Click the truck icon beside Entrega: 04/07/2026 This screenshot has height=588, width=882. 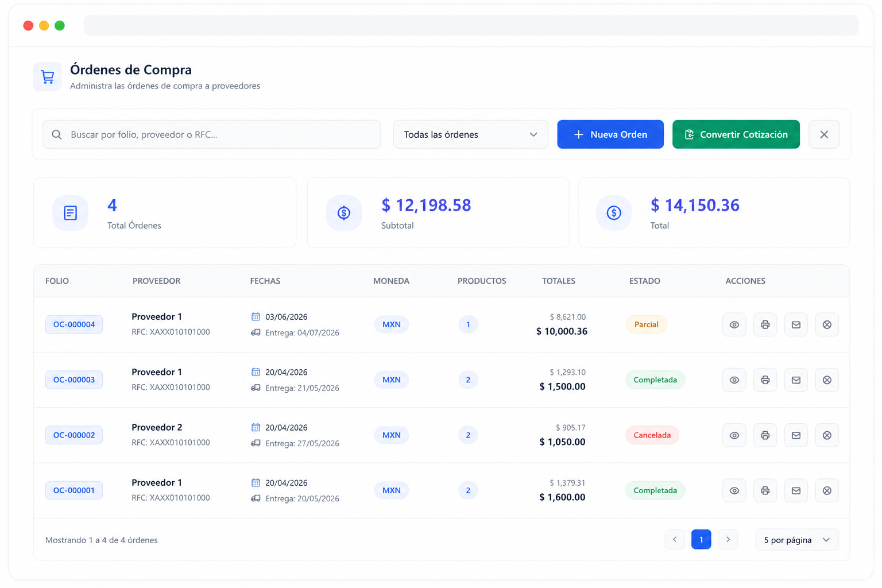[256, 332]
